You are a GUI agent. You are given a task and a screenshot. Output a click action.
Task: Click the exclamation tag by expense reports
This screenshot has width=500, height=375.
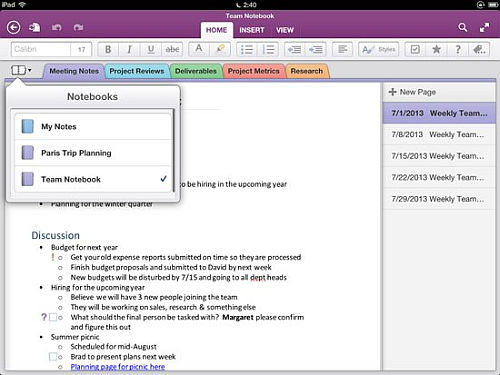point(53,257)
